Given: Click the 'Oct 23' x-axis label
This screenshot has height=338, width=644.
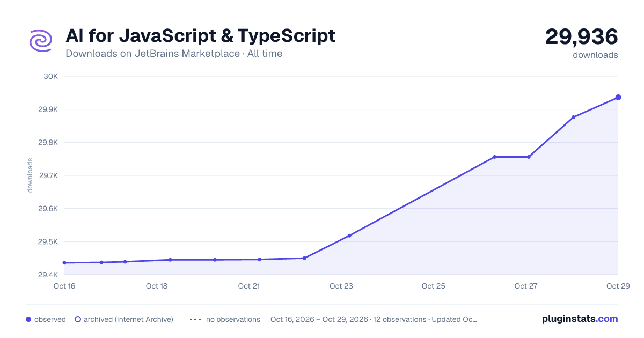Looking at the screenshot, I should tap(341, 286).
